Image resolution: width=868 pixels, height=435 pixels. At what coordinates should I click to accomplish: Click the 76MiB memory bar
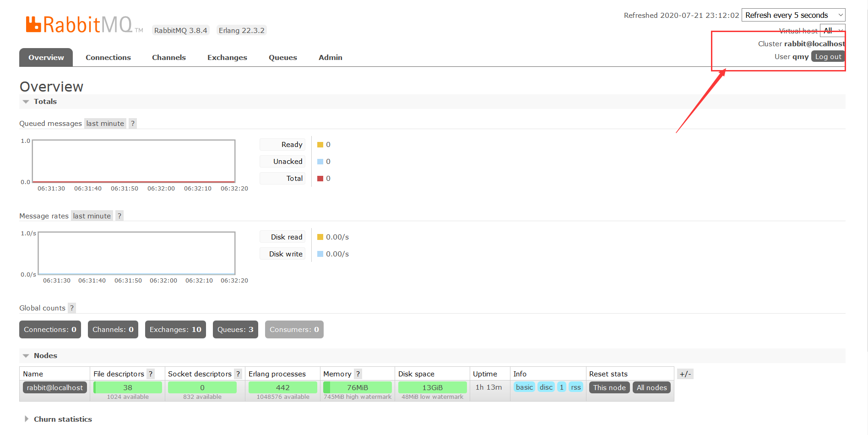(358, 388)
